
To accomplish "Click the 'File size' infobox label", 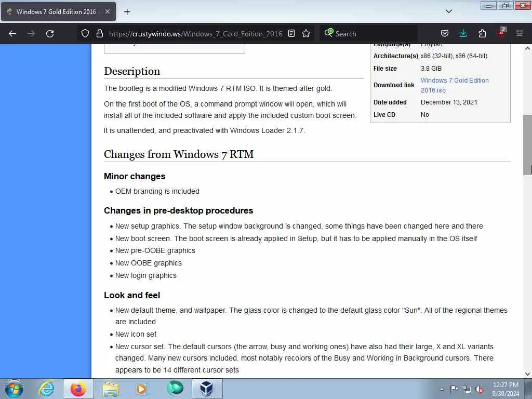I will (385, 69).
